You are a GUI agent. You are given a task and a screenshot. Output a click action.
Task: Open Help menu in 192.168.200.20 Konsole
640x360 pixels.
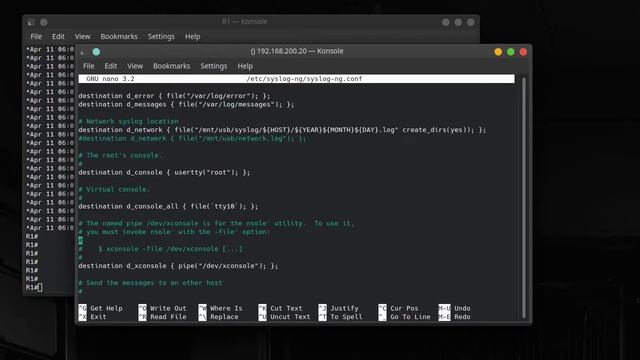click(245, 66)
